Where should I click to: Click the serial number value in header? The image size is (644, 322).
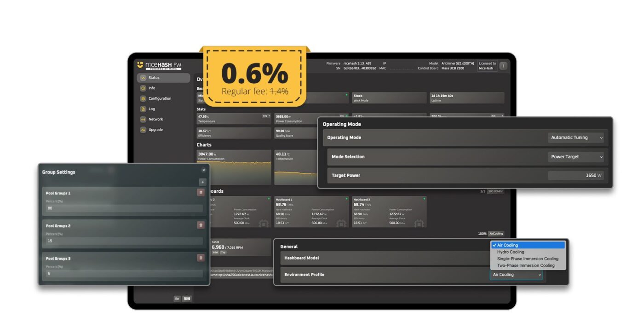[360, 69]
